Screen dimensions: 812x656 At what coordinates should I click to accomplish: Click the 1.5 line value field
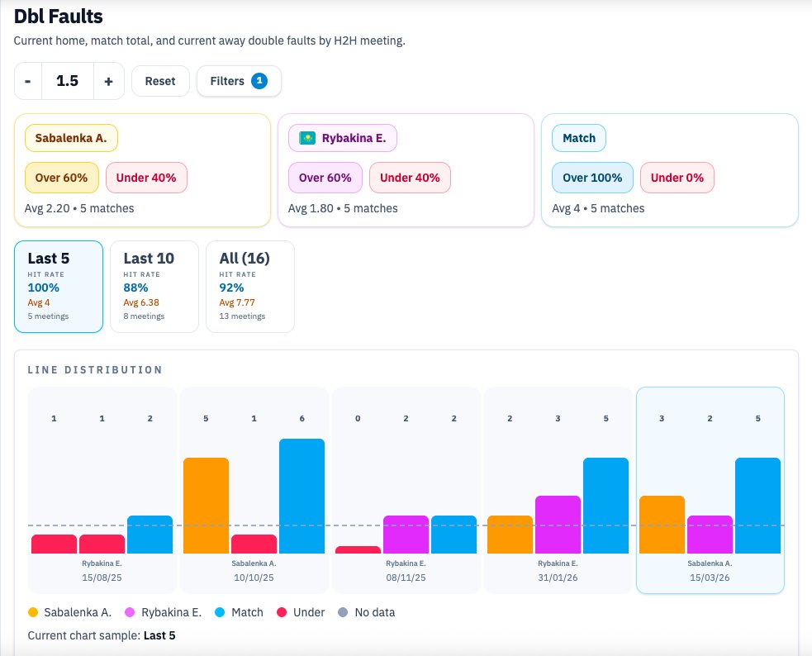(x=65, y=81)
